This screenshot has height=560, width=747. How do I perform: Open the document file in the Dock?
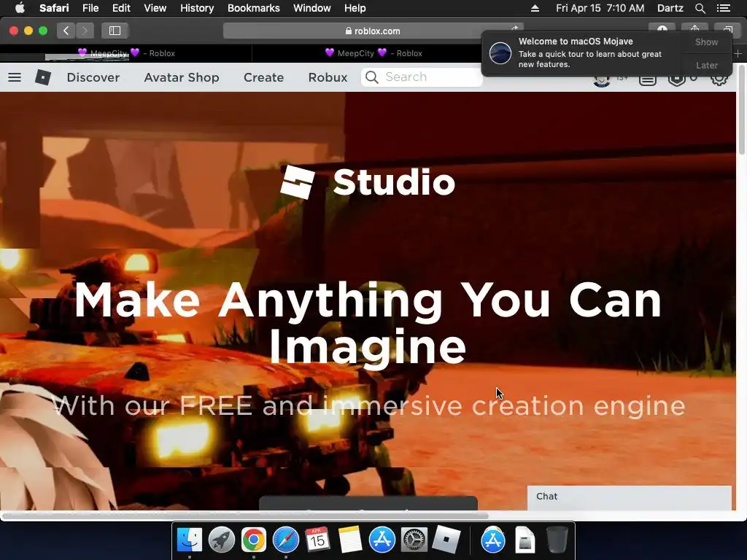pyautogui.click(x=525, y=540)
